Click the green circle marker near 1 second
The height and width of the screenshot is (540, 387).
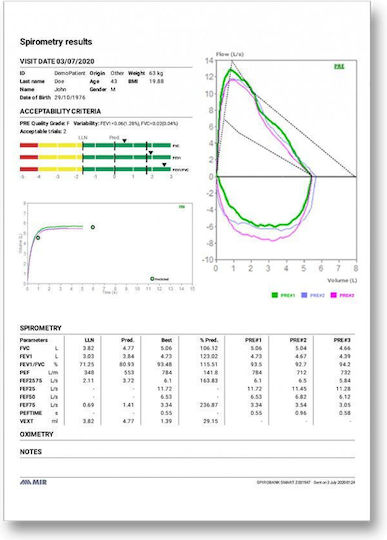[38, 238]
